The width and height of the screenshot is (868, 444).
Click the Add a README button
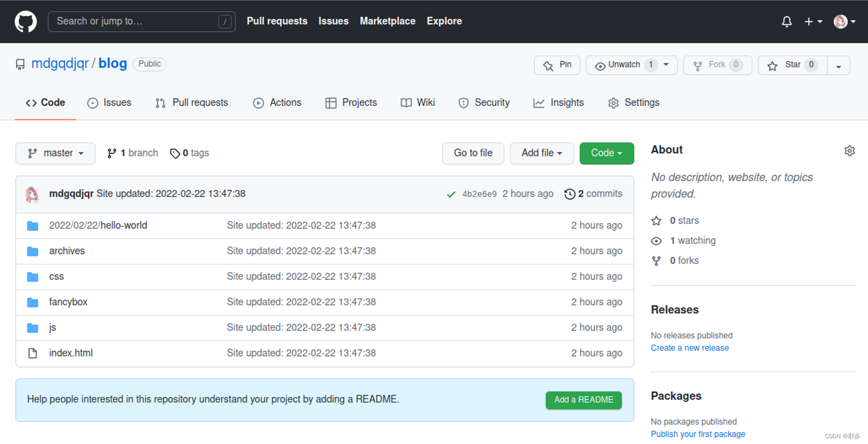pos(584,400)
